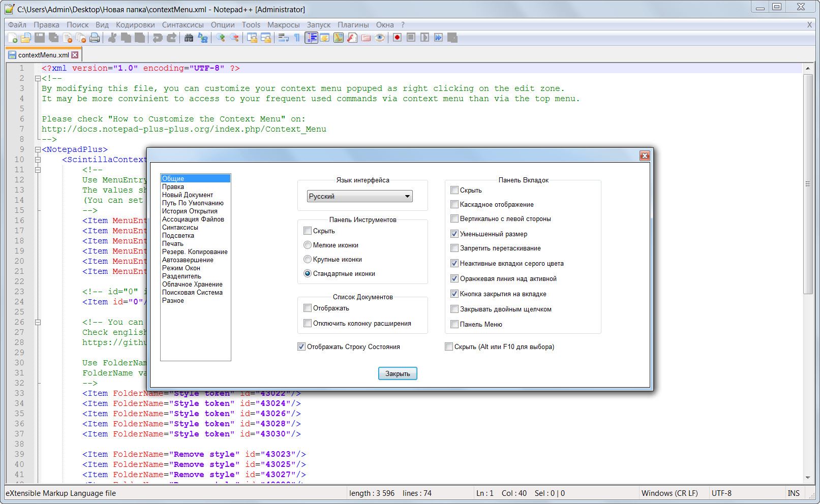
Task: Open the Плагины menu
Action: coord(353,24)
